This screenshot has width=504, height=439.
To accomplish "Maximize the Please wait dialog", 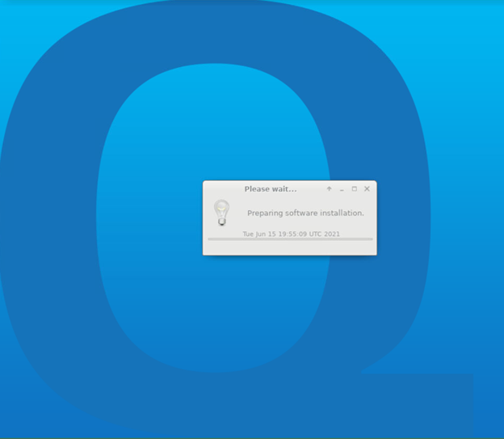I will click(x=354, y=189).
